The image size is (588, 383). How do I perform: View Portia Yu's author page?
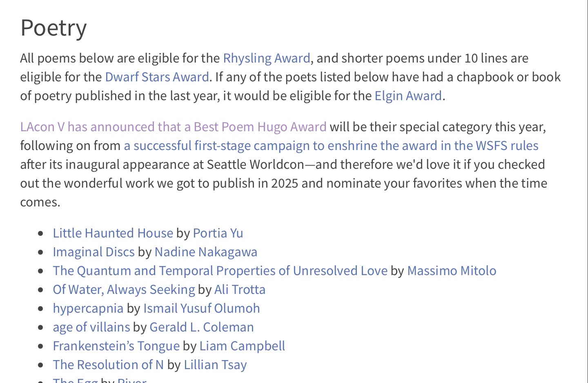click(218, 233)
